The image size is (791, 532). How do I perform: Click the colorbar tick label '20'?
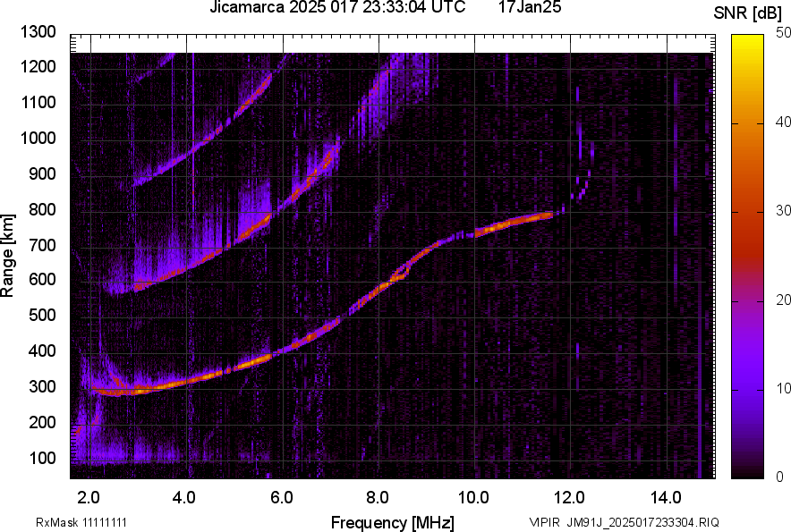(x=783, y=300)
